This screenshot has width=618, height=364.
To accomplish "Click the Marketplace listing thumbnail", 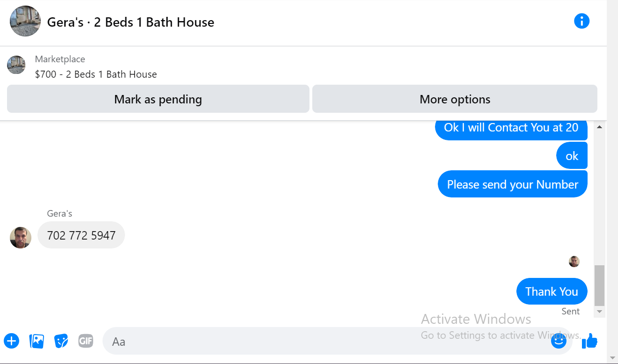I will pos(16,65).
